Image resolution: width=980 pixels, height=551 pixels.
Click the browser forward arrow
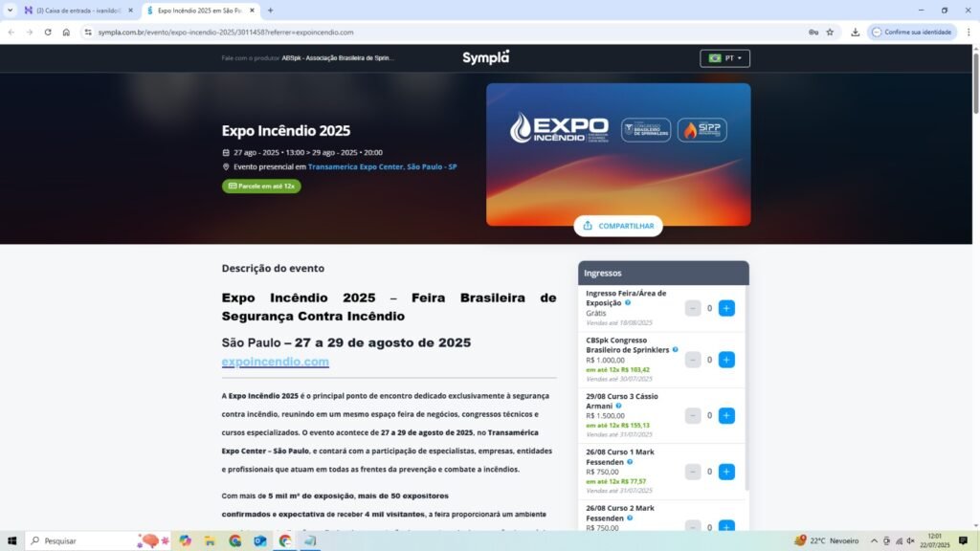click(x=30, y=32)
